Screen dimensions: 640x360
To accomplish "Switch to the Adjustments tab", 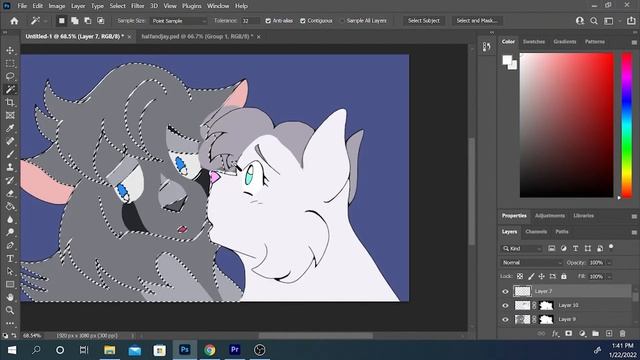I will pyautogui.click(x=550, y=216).
